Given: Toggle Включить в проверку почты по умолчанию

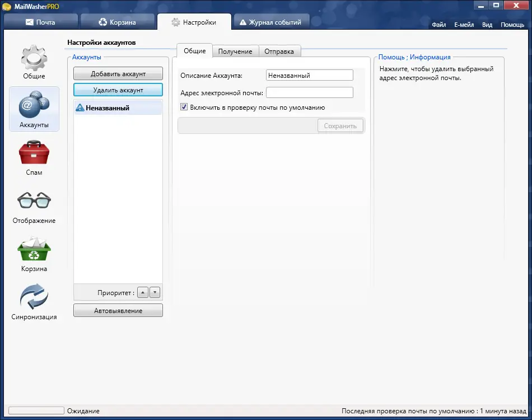Looking at the screenshot, I should pos(184,107).
